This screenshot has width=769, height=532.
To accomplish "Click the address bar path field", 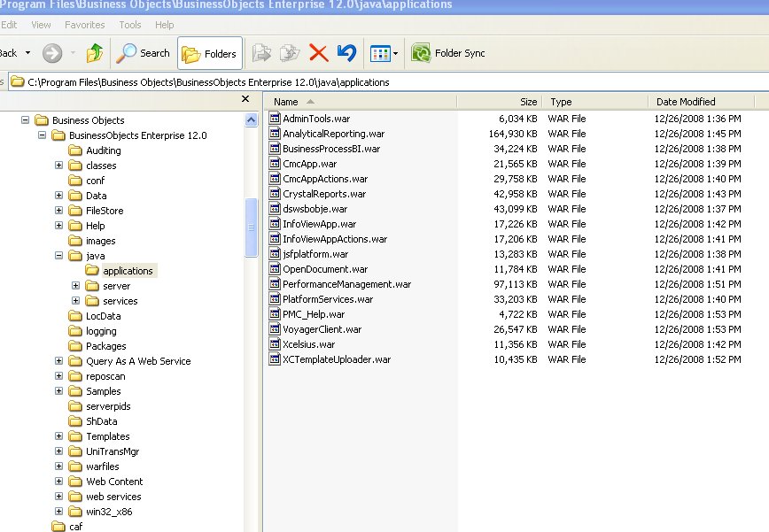I will pos(387,82).
